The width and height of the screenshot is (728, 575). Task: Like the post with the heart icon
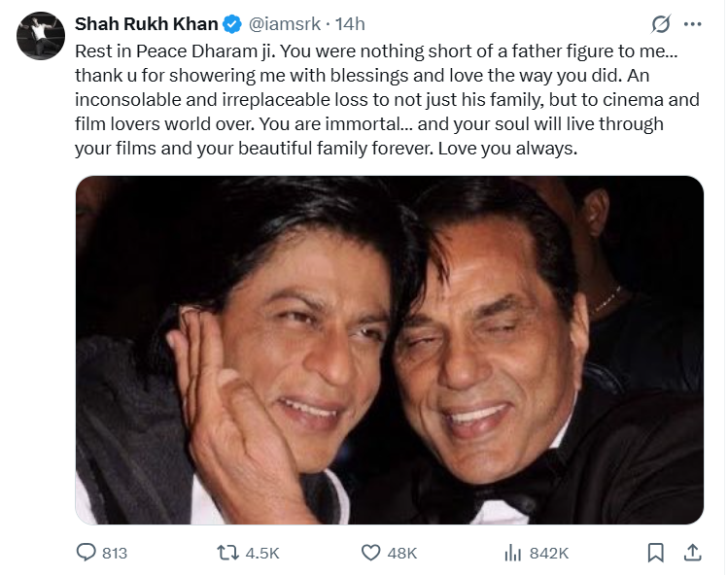369,553
